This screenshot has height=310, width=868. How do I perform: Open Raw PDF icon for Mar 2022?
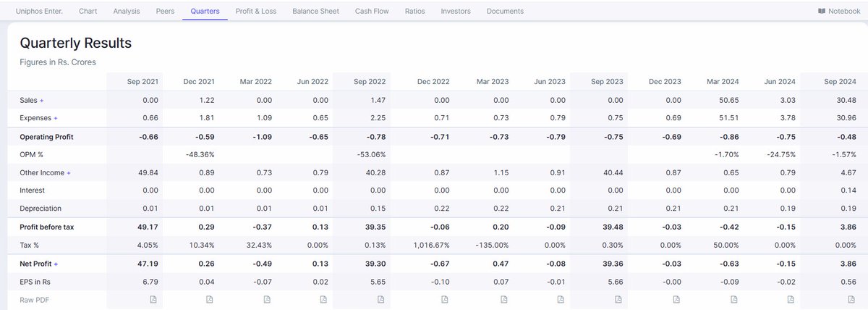pyautogui.click(x=267, y=299)
